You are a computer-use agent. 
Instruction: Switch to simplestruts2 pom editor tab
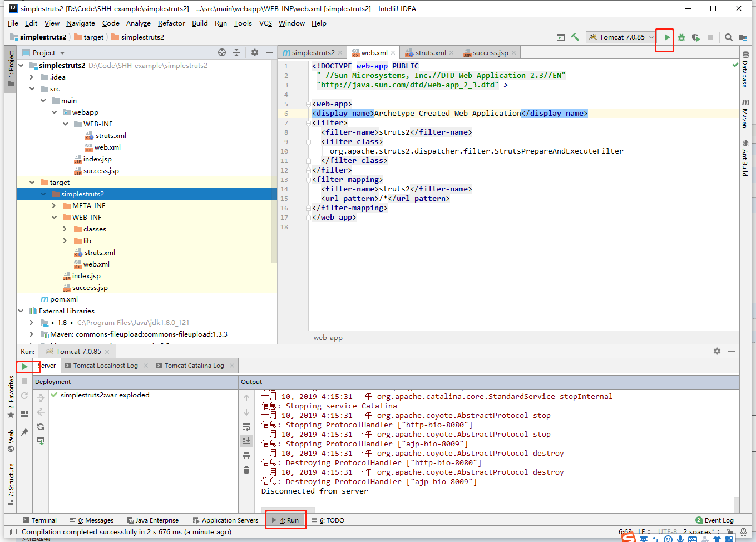coord(313,53)
